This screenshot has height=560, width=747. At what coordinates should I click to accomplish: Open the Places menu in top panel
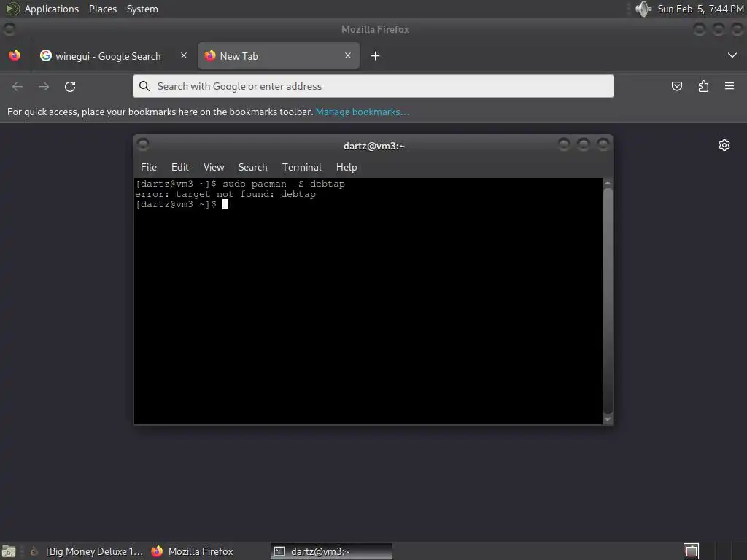(x=102, y=9)
